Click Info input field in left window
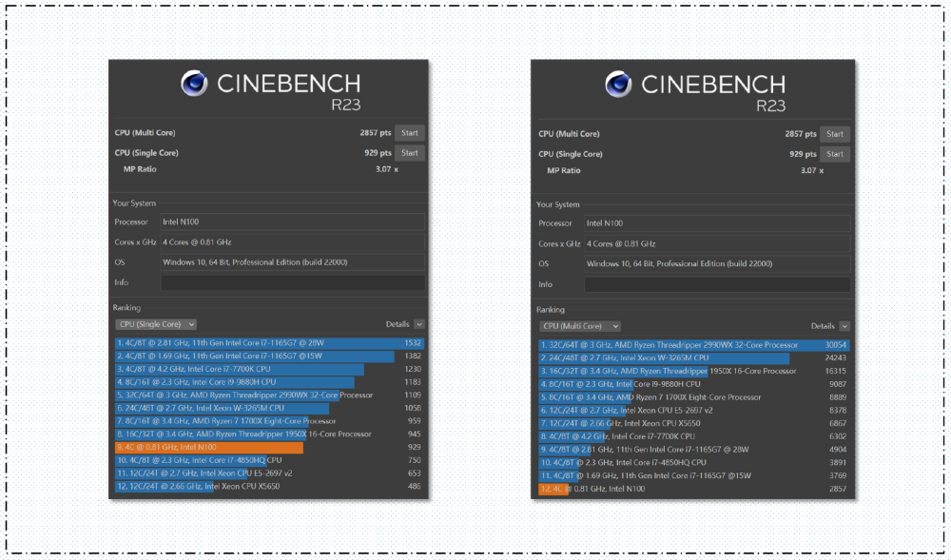The height and width of the screenshot is (560, 951). [292, 282]
